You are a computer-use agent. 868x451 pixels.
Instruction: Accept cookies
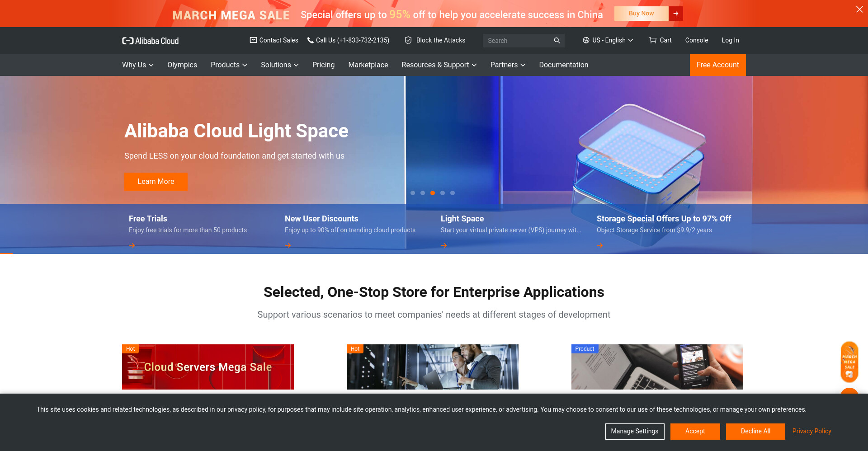tap(695, 431)
